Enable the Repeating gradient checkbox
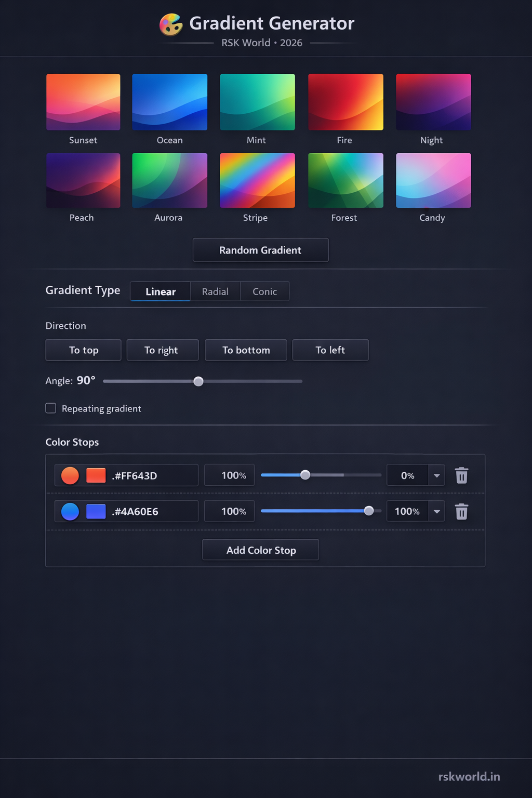532x798 pixels. point(50,408)
